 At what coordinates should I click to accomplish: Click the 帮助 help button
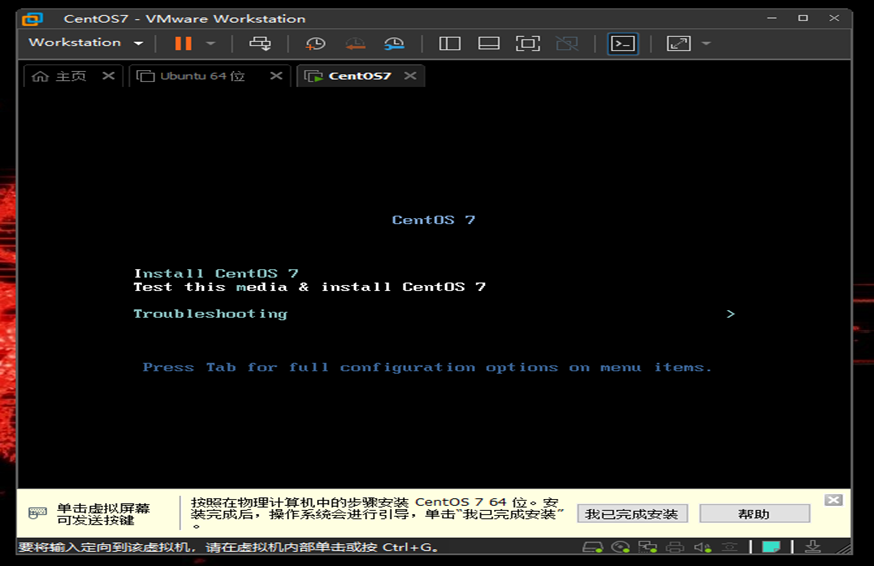point(754,514)
